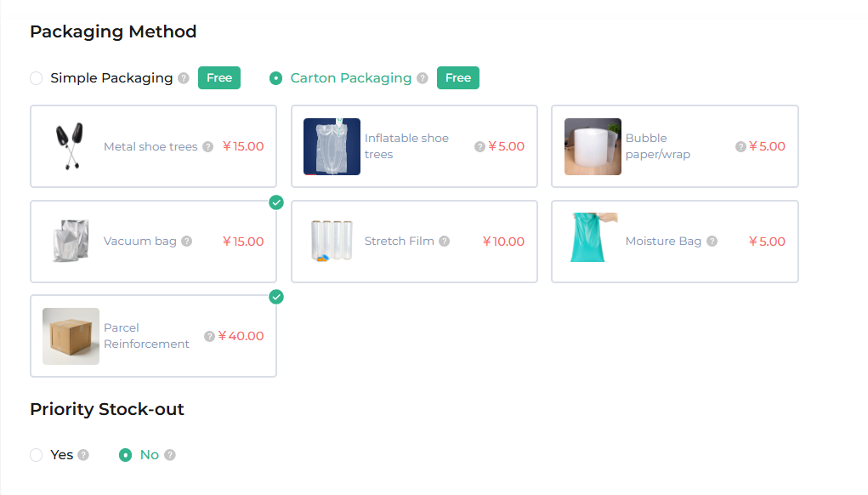
Task: Click the Free badge after Simple Packaging
Action: [219, 78]
